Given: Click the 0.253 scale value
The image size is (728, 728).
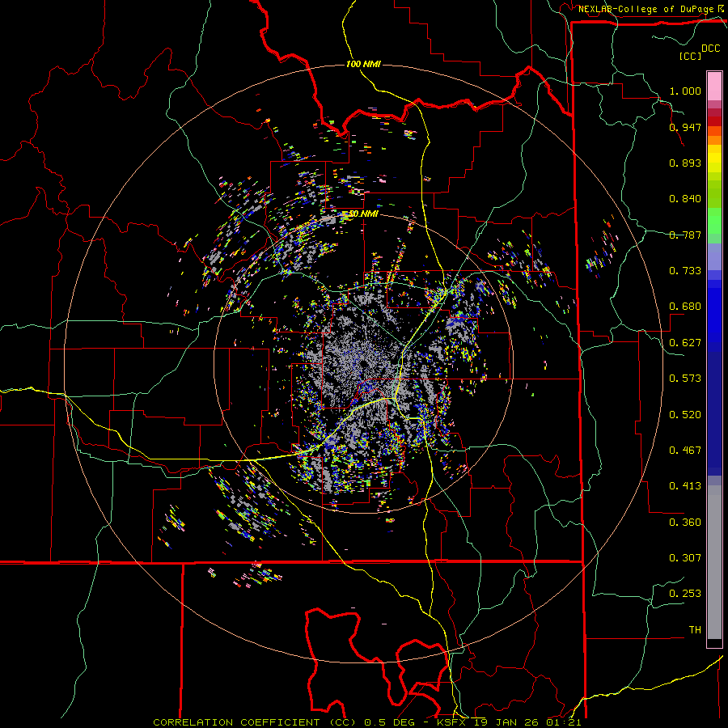Looking at the screenshot, I should [x=685, y=594].
